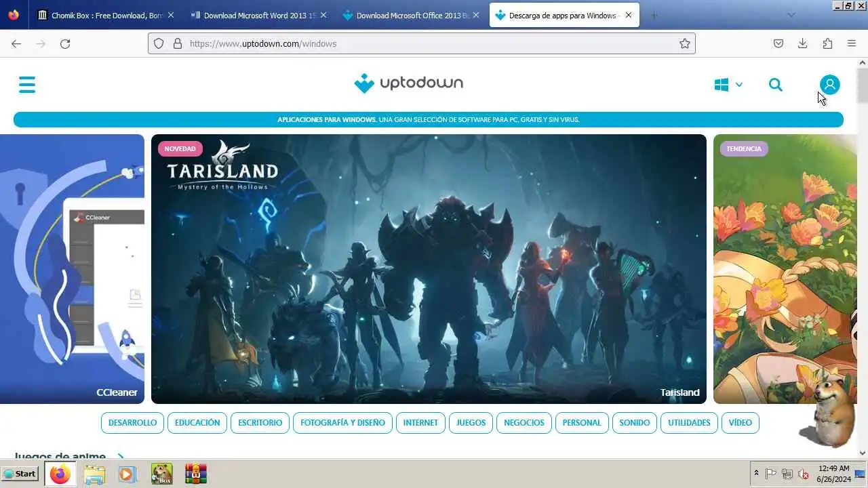Select the UTILIDADES category

tap(689, 422)
